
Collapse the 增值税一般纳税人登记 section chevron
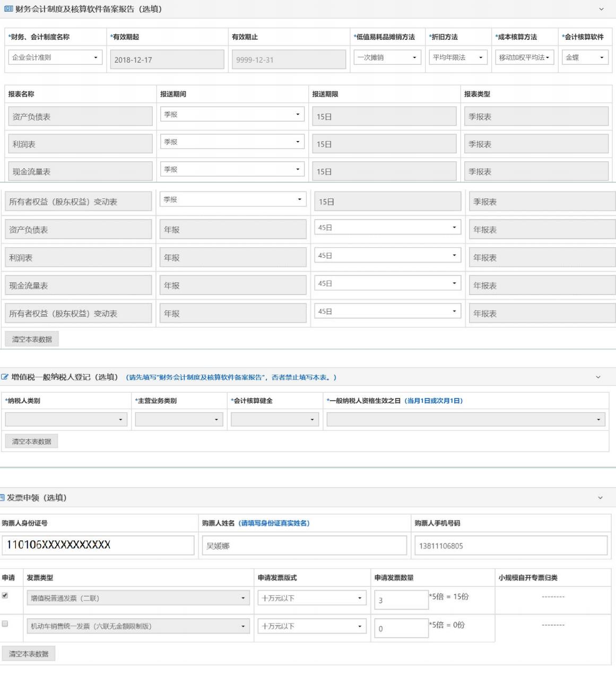click(x=598, y=377)
